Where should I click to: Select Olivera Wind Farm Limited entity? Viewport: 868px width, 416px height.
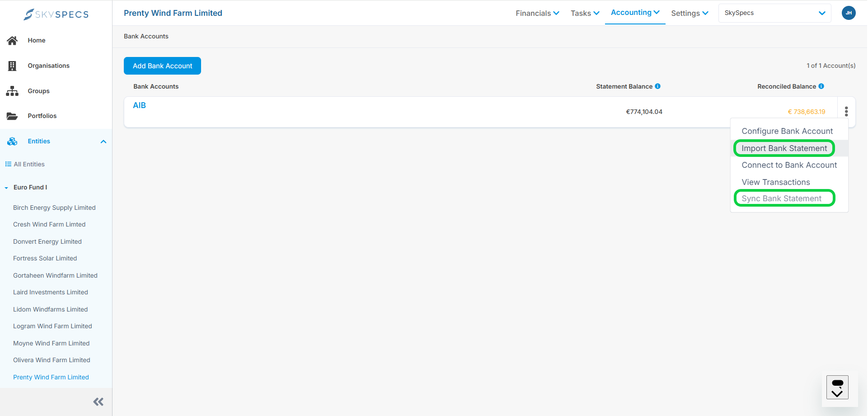point(52,360)
